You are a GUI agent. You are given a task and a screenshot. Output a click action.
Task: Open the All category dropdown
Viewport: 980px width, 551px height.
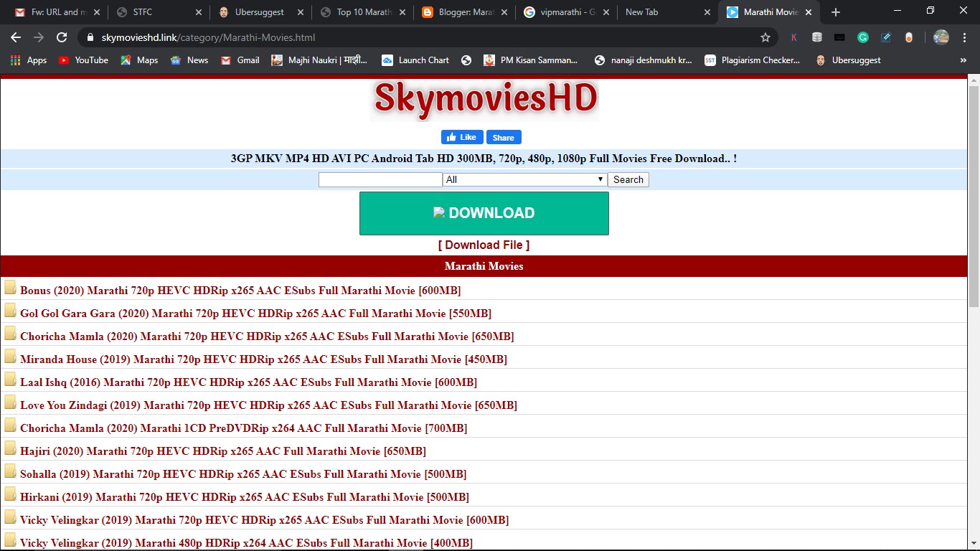pyautogui.click(x=525, y=179)
